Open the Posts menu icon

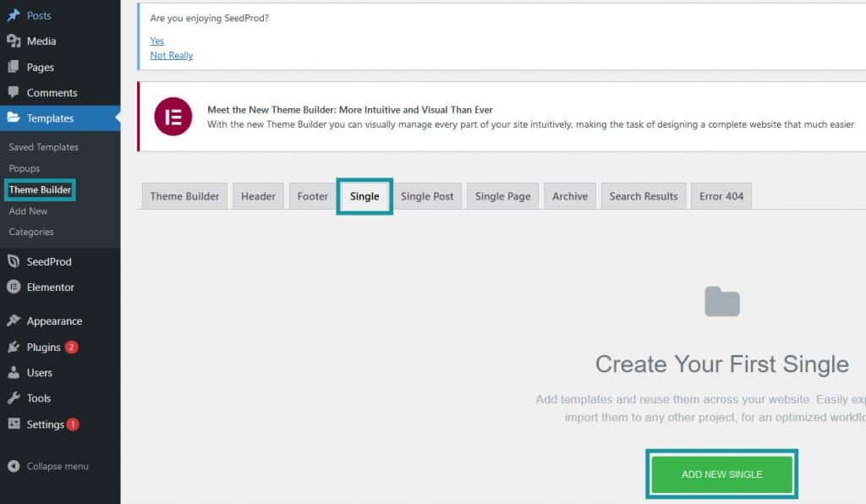coord(12,14)
